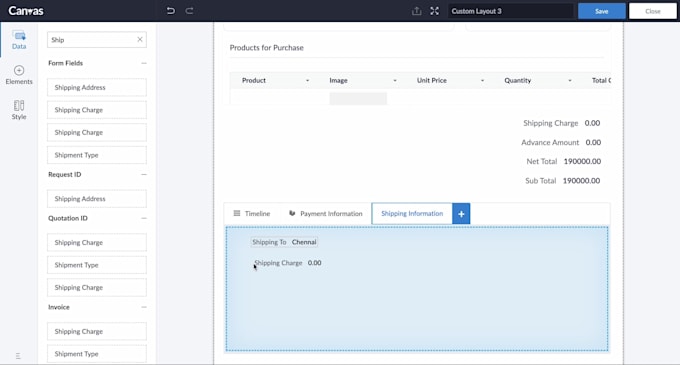Open the Unit Price column dropdown arrow

(x=482, y=81)
